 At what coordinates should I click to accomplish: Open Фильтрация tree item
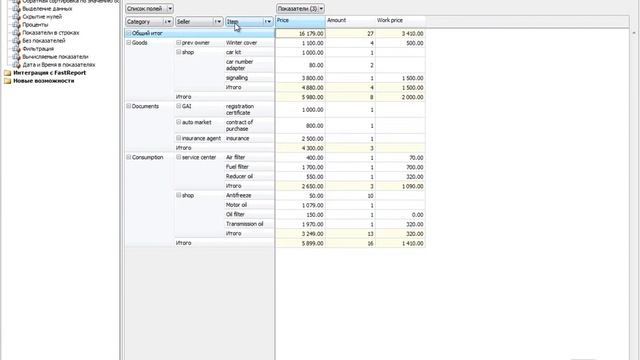(x=38, y=49)
